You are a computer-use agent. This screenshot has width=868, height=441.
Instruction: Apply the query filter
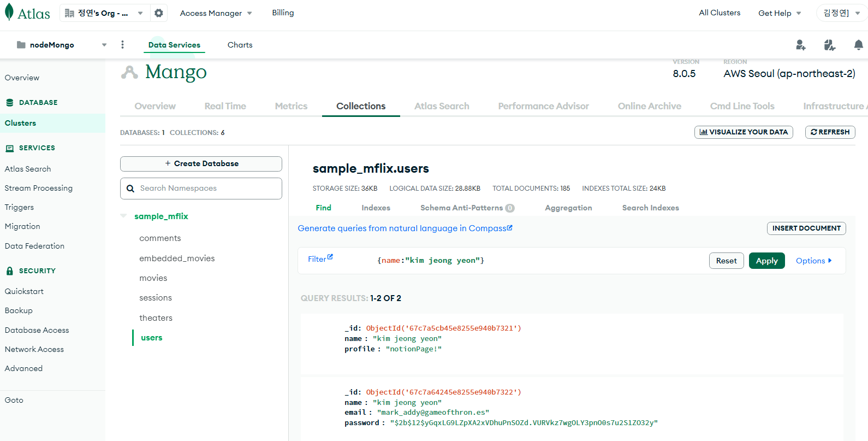(766, 261)
